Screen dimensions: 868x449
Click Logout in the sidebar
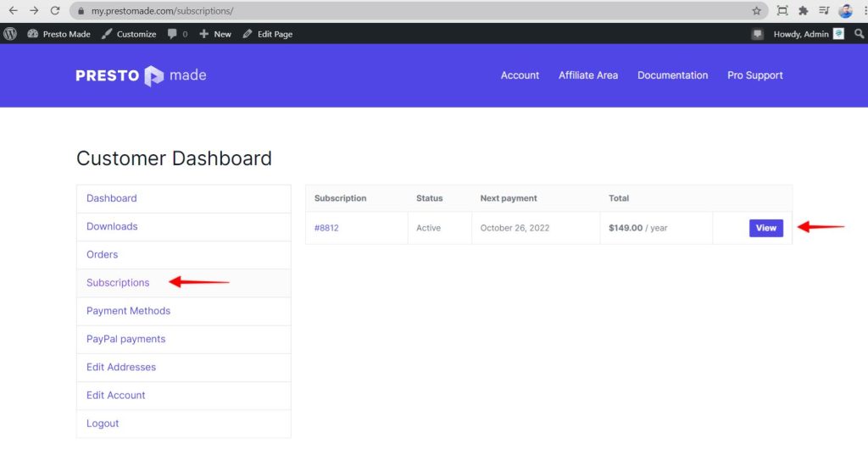[103, 424]
